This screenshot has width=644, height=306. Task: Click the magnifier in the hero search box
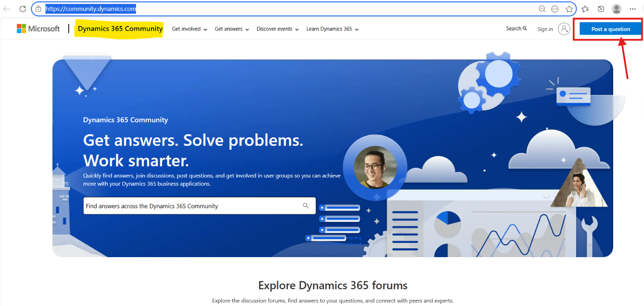click(x=306, y=206)
